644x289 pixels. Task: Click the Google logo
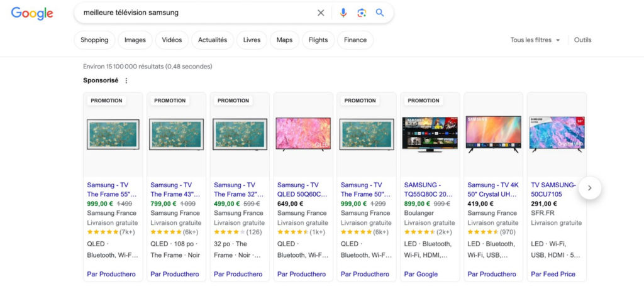tap(32, 13)
